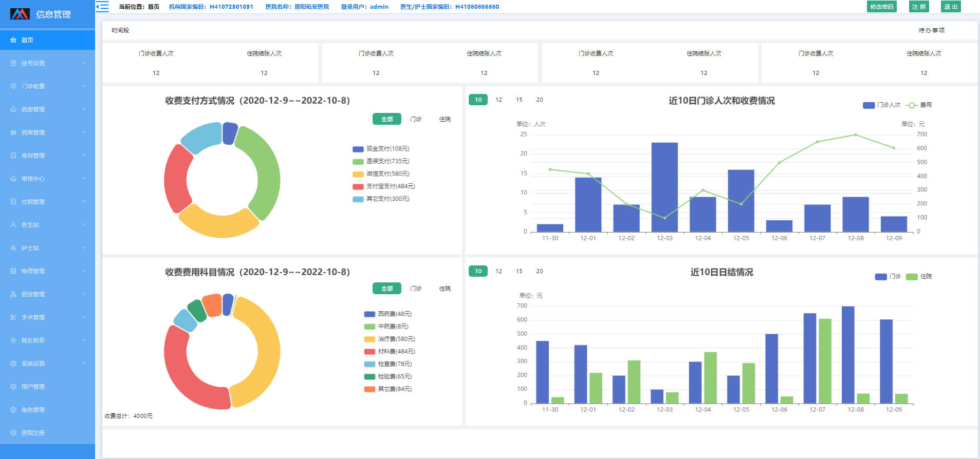Click the 医技管理 hierarchy icon
Viewport: 980px width, 459px height.
point(13,294)
